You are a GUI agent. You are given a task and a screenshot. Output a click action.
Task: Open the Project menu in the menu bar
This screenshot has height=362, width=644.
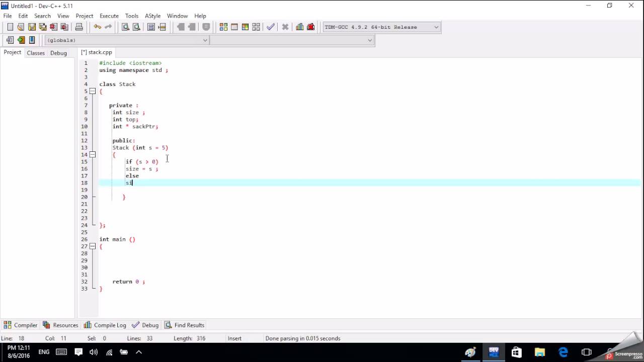tap(85, 16)
